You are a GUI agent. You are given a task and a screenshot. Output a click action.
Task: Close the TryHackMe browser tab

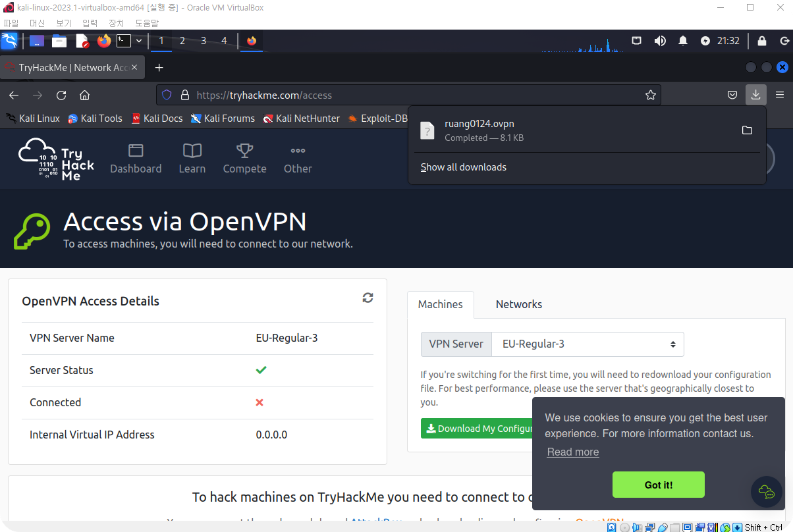pyautogui.click(x=136, y=68)
